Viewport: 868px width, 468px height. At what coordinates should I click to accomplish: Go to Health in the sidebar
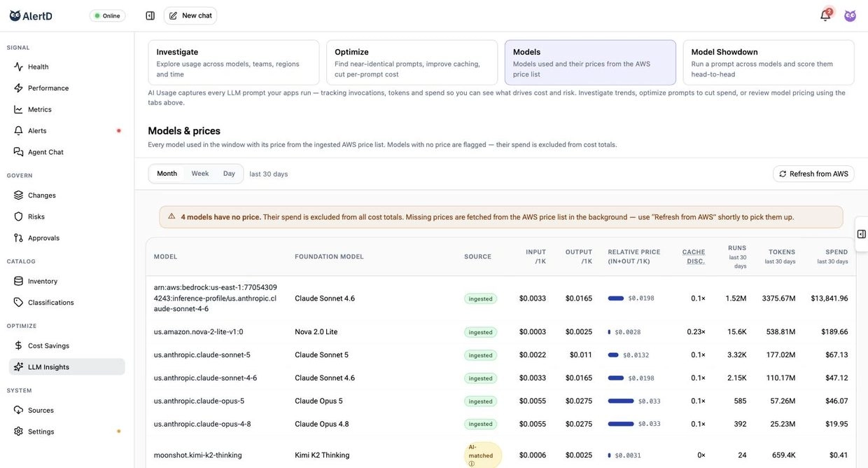pos(67,67)
